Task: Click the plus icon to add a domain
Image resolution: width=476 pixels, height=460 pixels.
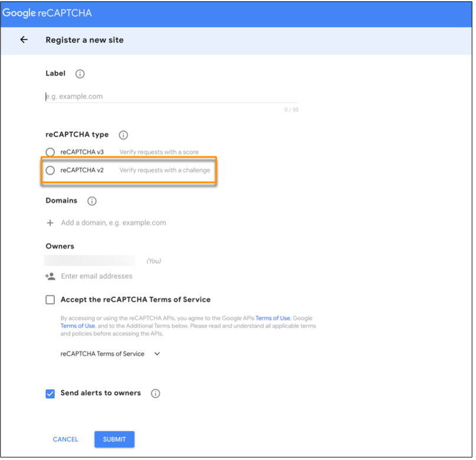Action: coord(49,222)
